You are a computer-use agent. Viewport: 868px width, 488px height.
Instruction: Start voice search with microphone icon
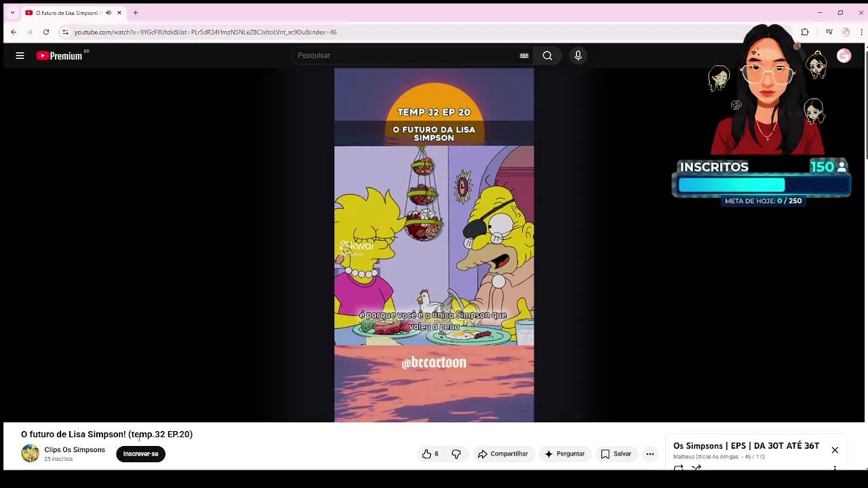point(578,56)
